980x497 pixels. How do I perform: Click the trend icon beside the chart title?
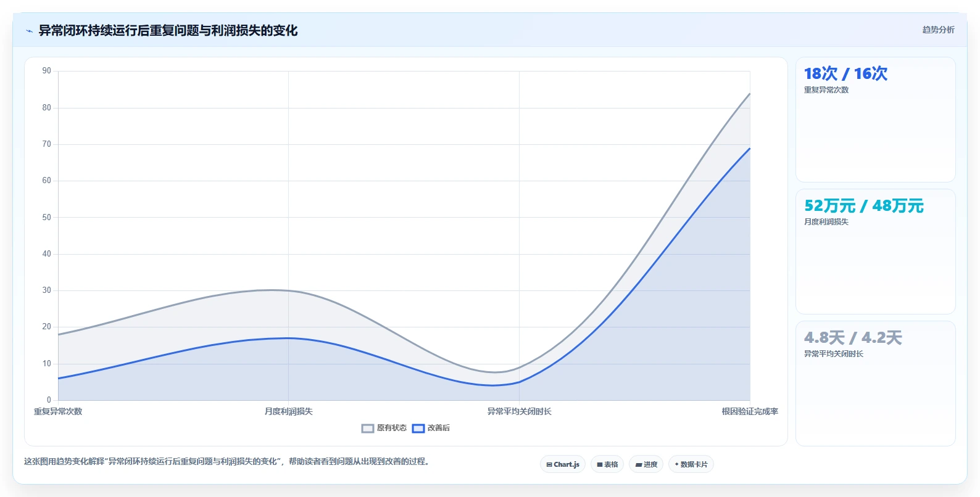click(x=29, y=31)
